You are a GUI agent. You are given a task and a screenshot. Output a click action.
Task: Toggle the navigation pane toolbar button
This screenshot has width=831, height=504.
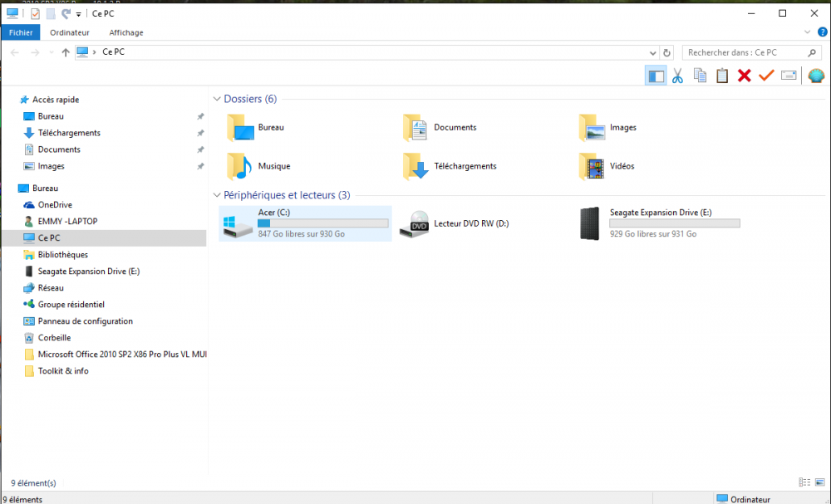656,76
